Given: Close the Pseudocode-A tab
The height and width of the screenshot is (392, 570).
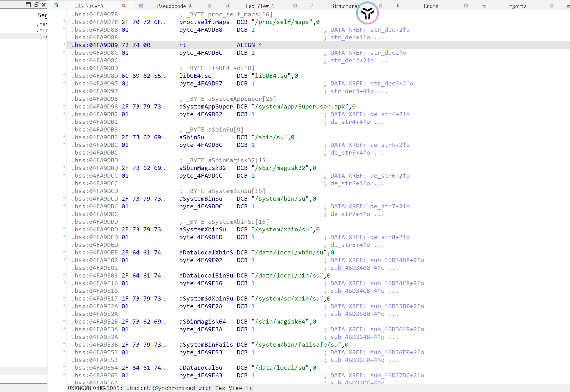Looking at the screenshot, I should (209, 6).
